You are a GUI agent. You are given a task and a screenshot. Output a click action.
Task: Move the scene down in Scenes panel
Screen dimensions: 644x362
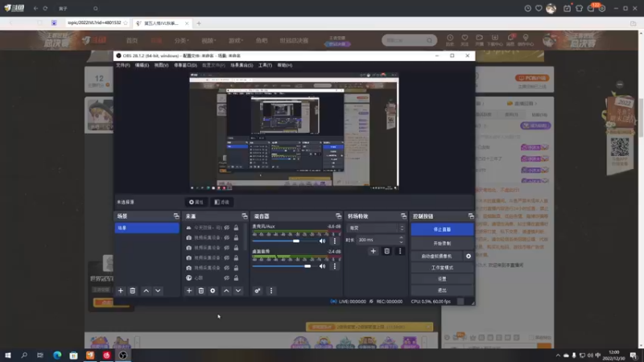coord(158,290)
